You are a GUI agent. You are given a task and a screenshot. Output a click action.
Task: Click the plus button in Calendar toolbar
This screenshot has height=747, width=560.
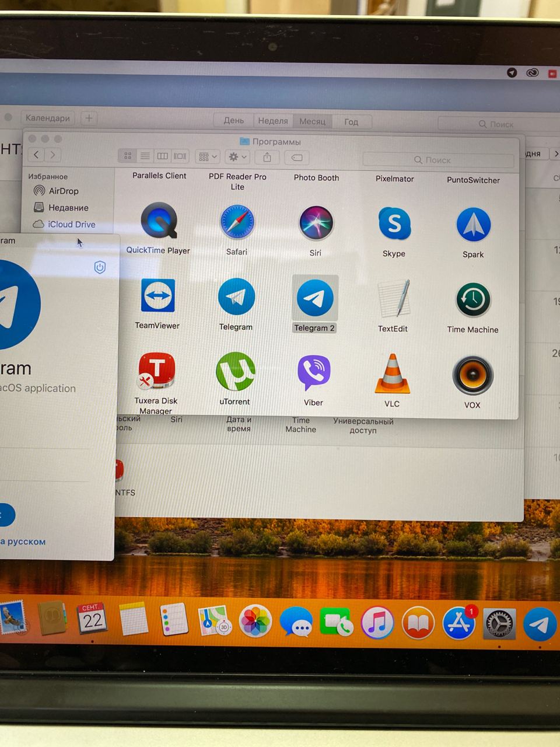click(x=89, y=118)
